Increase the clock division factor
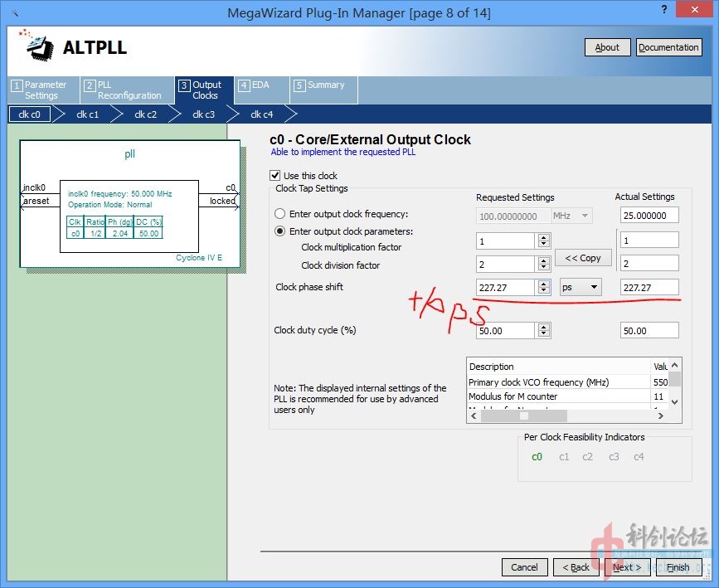Viewport: 719px width, 588px height. pos(544,260)
